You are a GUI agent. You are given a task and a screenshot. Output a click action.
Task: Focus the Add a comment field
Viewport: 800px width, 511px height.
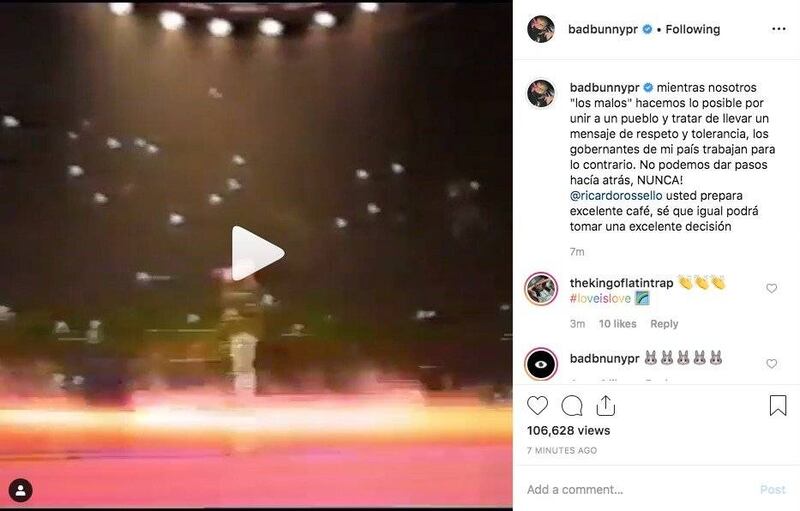(638, 490)
